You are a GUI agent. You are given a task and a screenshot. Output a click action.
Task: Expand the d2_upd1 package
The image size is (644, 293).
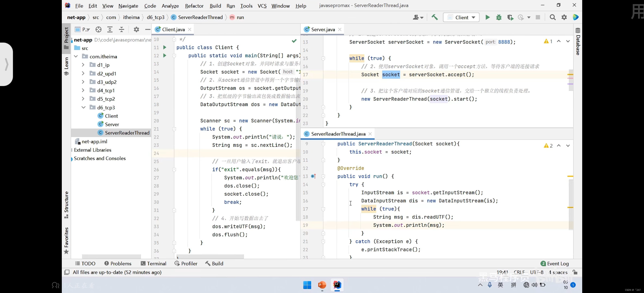83,74
